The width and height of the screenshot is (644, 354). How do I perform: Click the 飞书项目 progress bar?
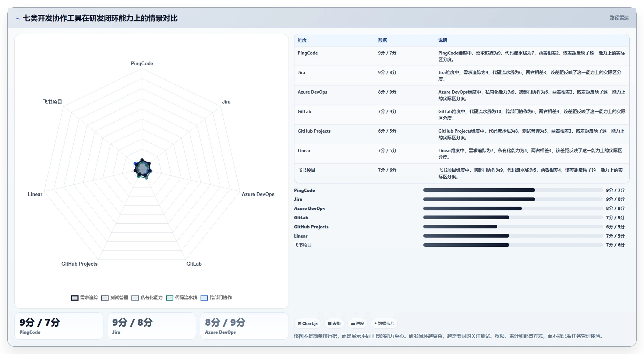click(x=513, y=245)
